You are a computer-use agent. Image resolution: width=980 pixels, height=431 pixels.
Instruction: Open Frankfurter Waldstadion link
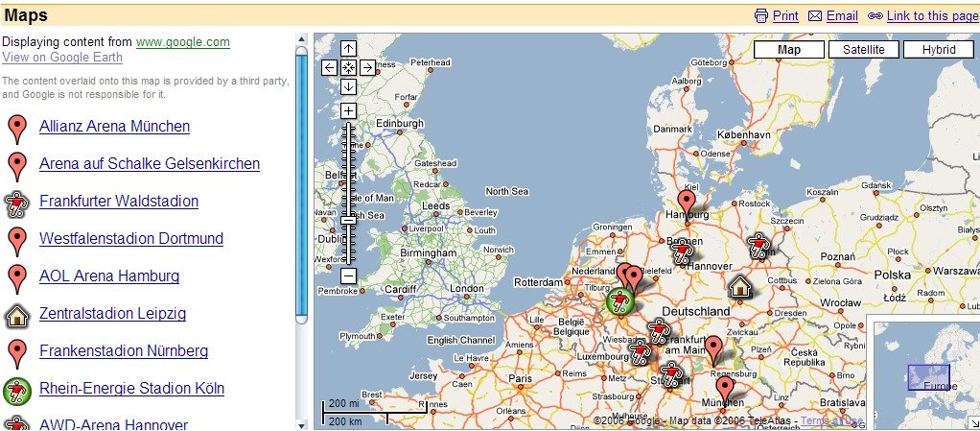[119, 201]
